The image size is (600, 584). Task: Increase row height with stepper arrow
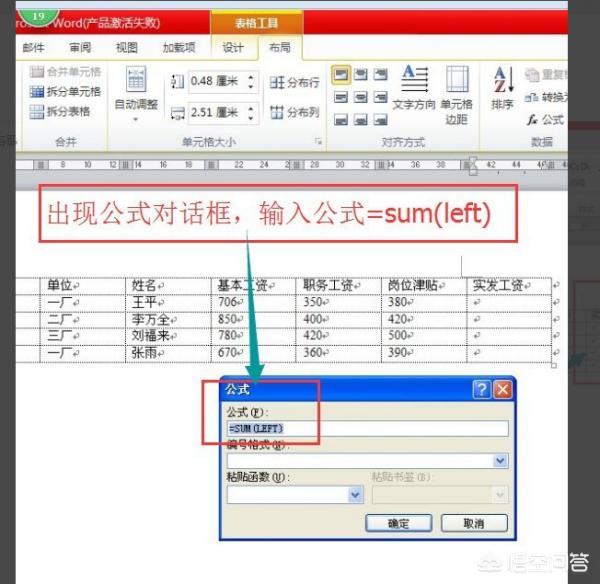pos(251,77)
